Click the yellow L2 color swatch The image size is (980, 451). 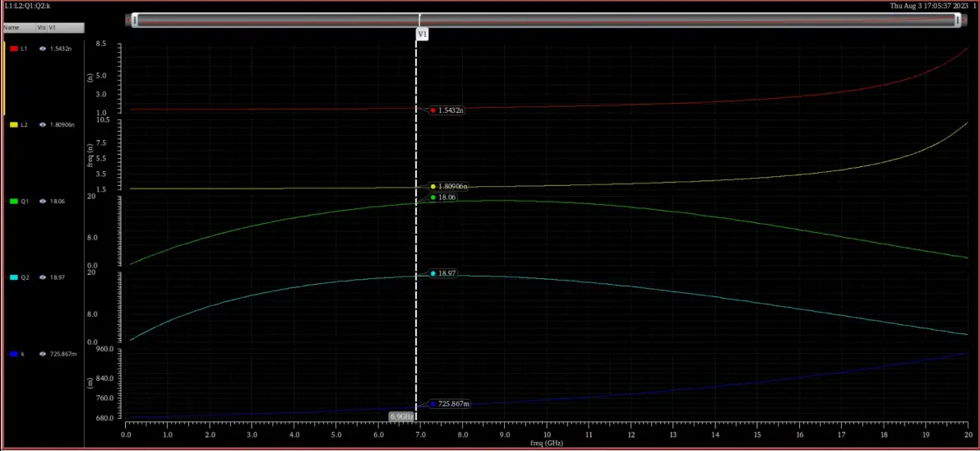pyautogui.click(x=14, y=124)
